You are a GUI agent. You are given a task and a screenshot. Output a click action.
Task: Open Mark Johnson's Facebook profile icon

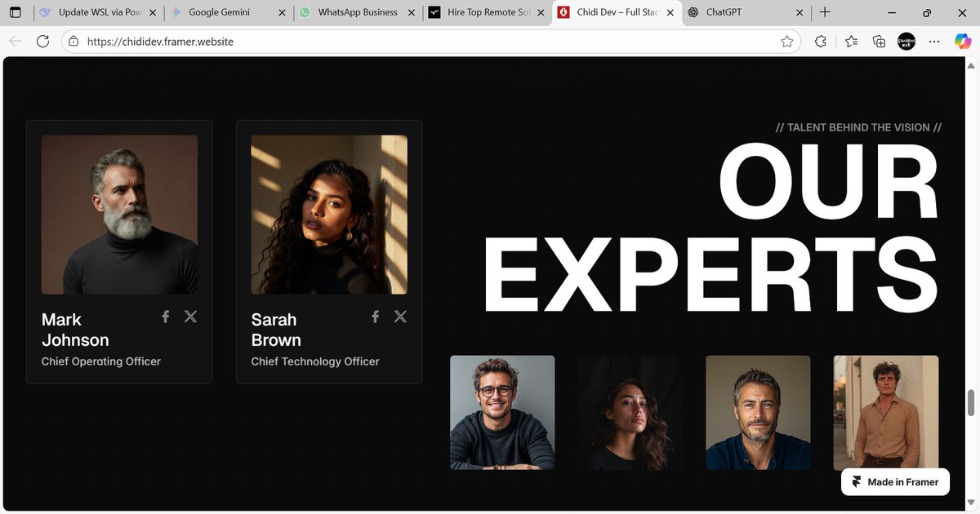coord(166,317)
